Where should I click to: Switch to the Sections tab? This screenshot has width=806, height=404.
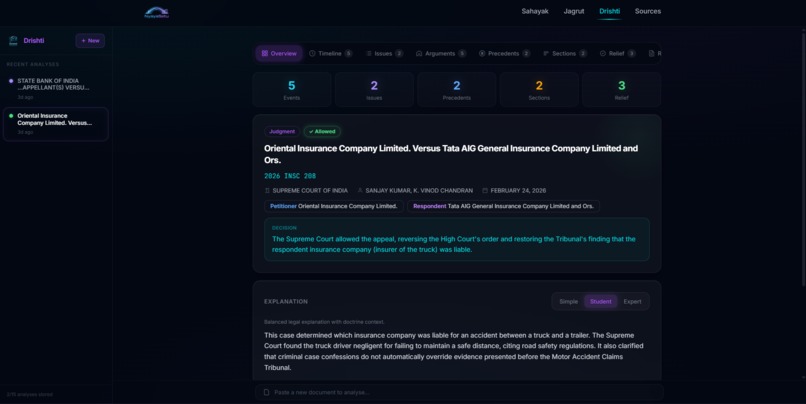click(564, 53)
